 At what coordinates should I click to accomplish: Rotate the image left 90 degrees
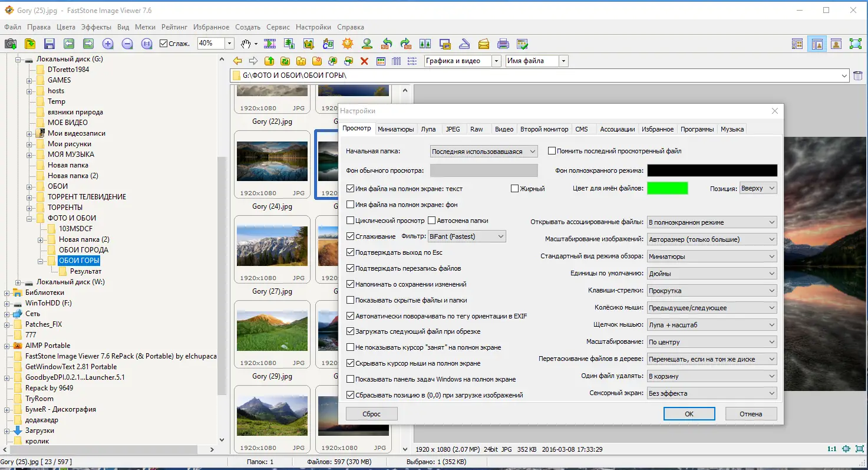387,43
